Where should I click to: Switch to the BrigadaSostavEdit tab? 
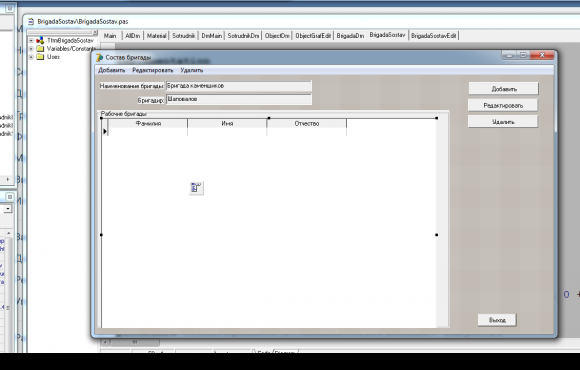tap(434, 36)
